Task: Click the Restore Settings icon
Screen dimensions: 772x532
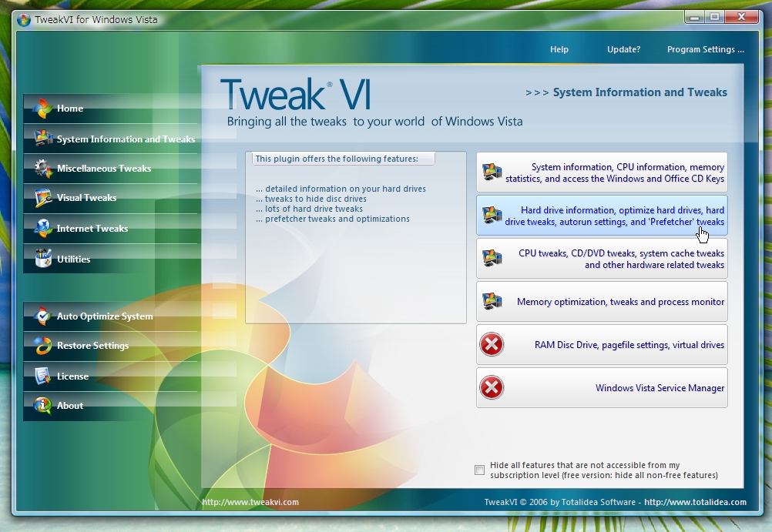Action: (43, 346)
